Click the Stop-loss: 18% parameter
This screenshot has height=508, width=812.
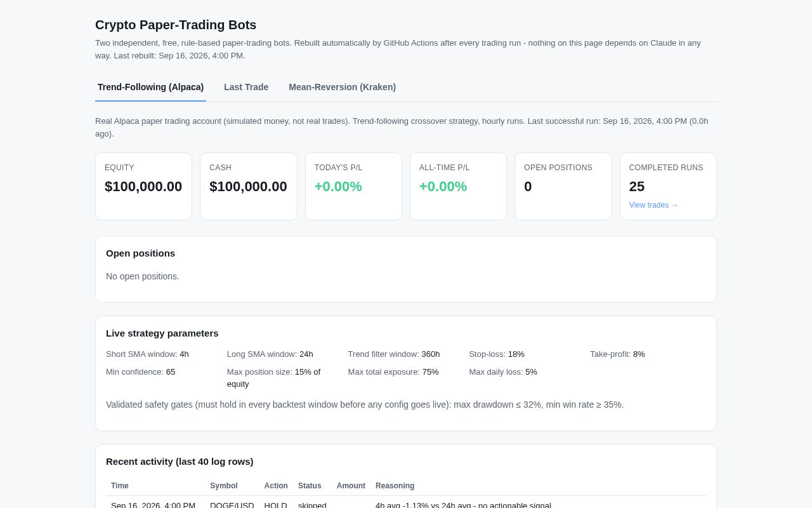click(x=497, y=354)
